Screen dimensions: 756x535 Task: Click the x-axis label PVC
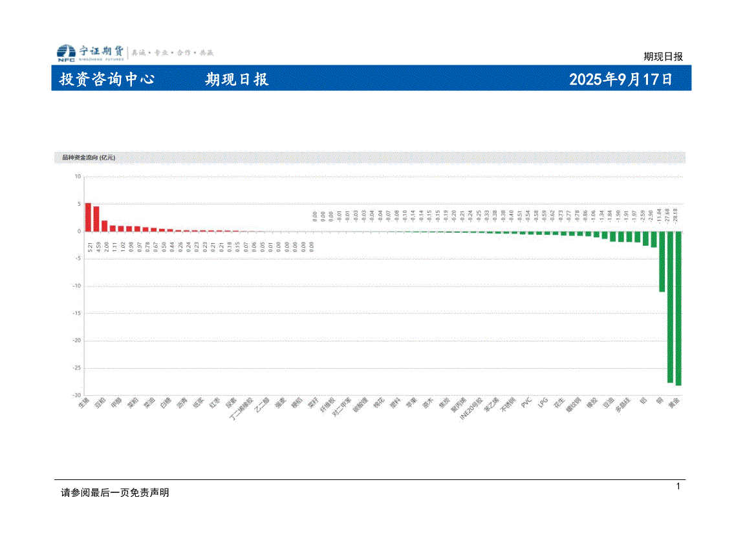[x=526, y=402]
